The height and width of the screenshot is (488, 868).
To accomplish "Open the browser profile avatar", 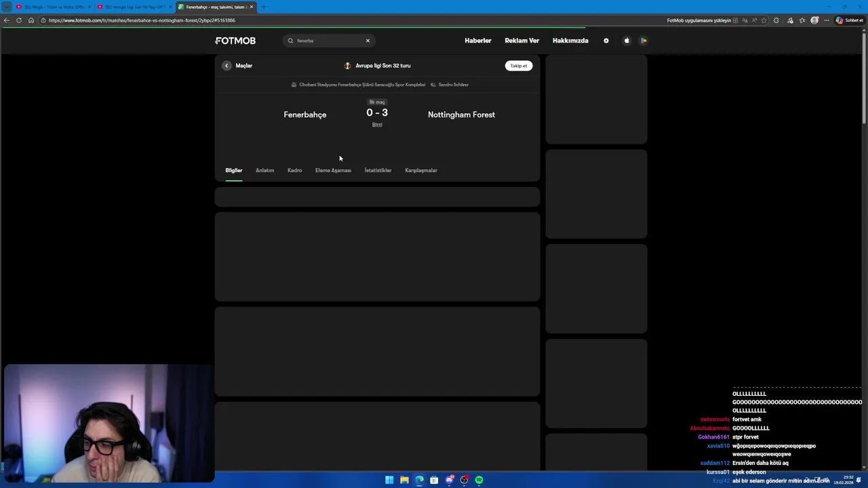I will (x=814, y=20).
